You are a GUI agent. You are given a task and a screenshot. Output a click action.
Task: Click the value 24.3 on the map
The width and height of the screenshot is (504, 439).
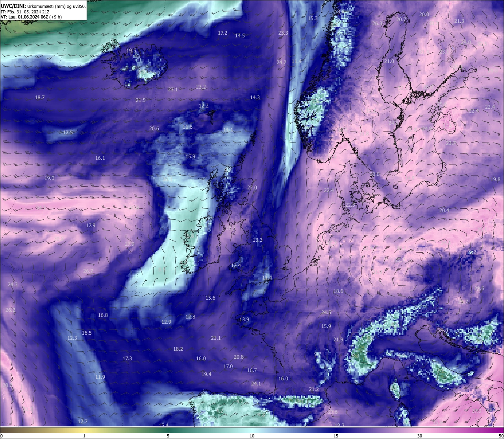pyautogui.click(x=13, y=285)
